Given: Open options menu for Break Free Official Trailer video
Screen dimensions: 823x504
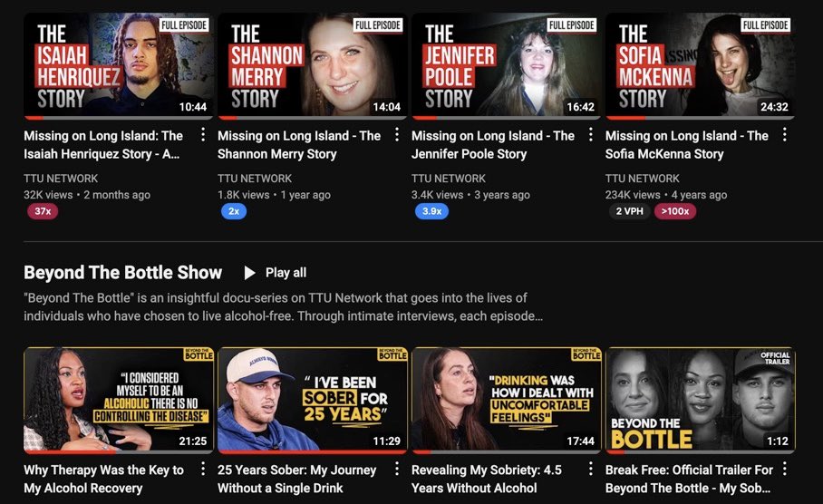Looking at the screenshot, I should coord(784,469).
